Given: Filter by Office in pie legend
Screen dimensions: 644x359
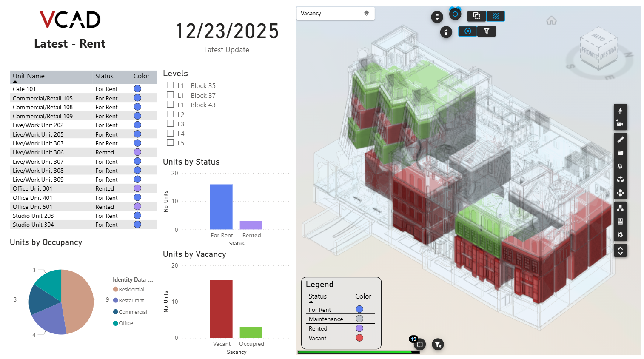Looking at the screenshot, I should tap(123, 323).
